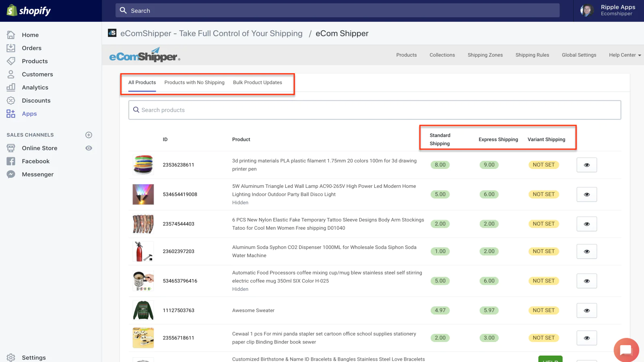Click the Home house icon in sidebar

[11, 35]
